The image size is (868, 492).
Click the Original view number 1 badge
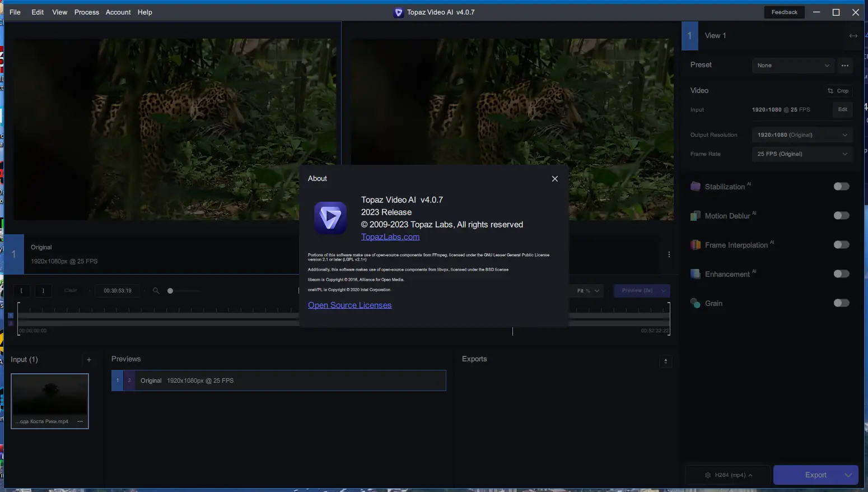14,254
